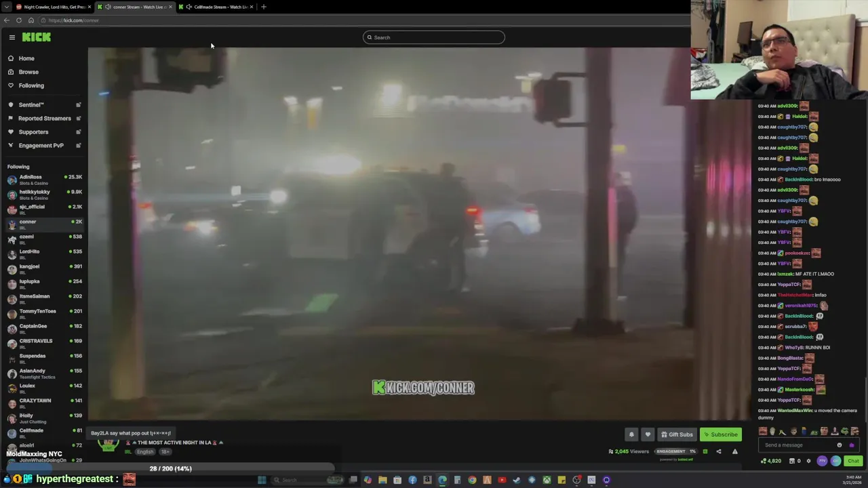The image size is (868, 488).
Task: Open AdinRoss channel from following list
Action: coord(44,180)
